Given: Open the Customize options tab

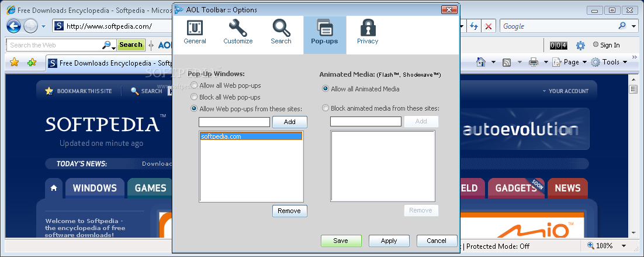Looking at the screenshot, I should 238,32.
